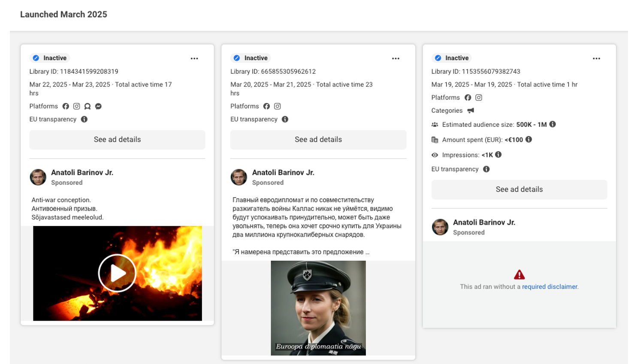The height and width of the screenshot is (364, 631).
Task: Click the megaphone Categories icon
Action: (471, 111)
